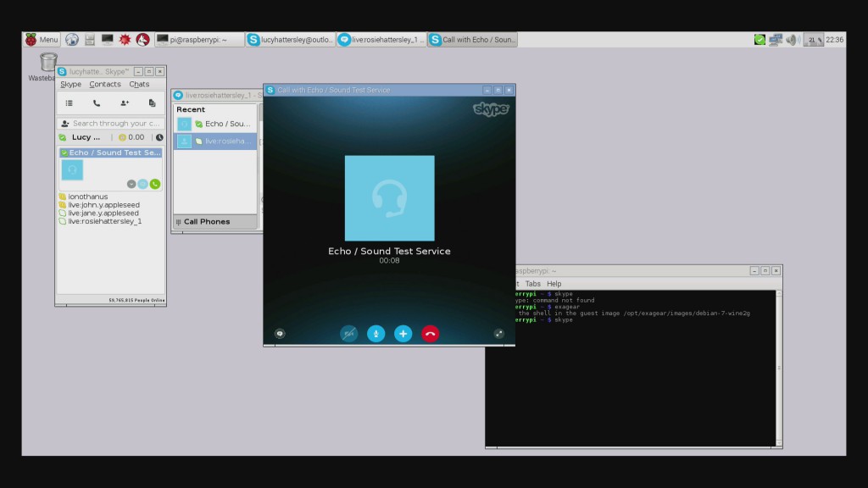The width and height of the screenshot is (868, 488).
Task: Open the Contacts menu in Skype
Action: click(105, 84)
